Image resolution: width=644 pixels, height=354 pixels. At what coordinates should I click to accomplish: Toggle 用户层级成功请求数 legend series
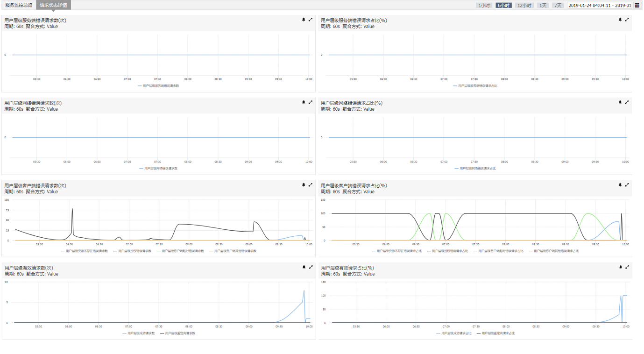pos(139,333)
